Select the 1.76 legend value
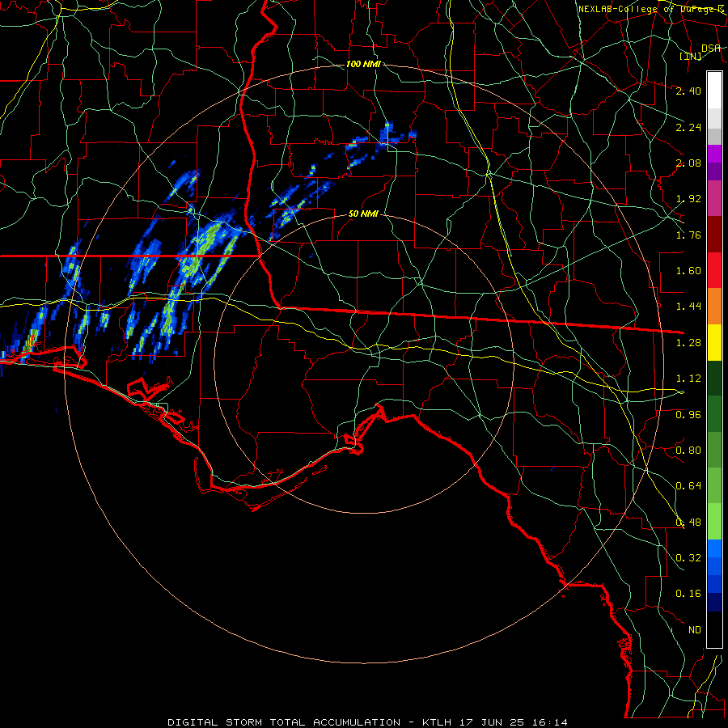728x728 pixels. [x=688, y=235]
